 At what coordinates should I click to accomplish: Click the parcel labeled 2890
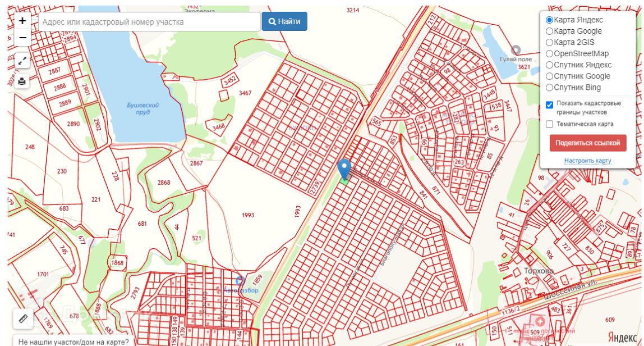tap(73, 124)
